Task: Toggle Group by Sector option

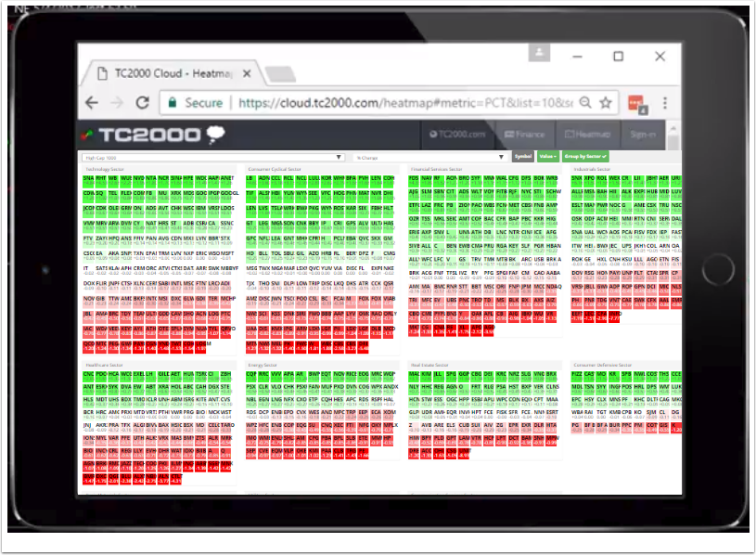Action: click(585, 156)
